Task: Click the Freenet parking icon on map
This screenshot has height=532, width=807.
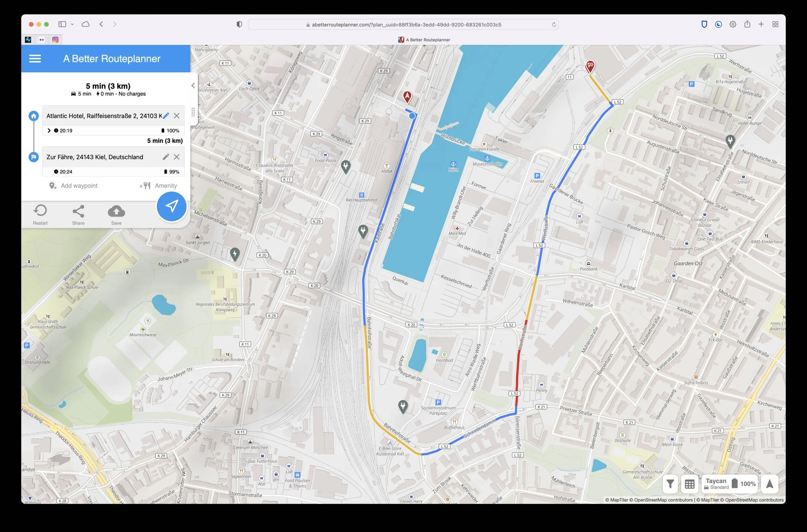Action: [537, 176]
